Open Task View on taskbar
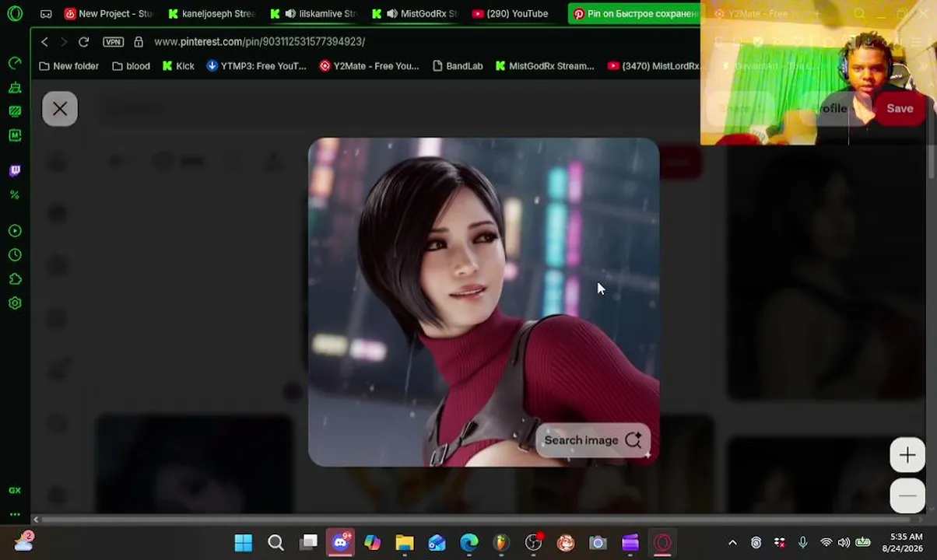 [309, 543]
